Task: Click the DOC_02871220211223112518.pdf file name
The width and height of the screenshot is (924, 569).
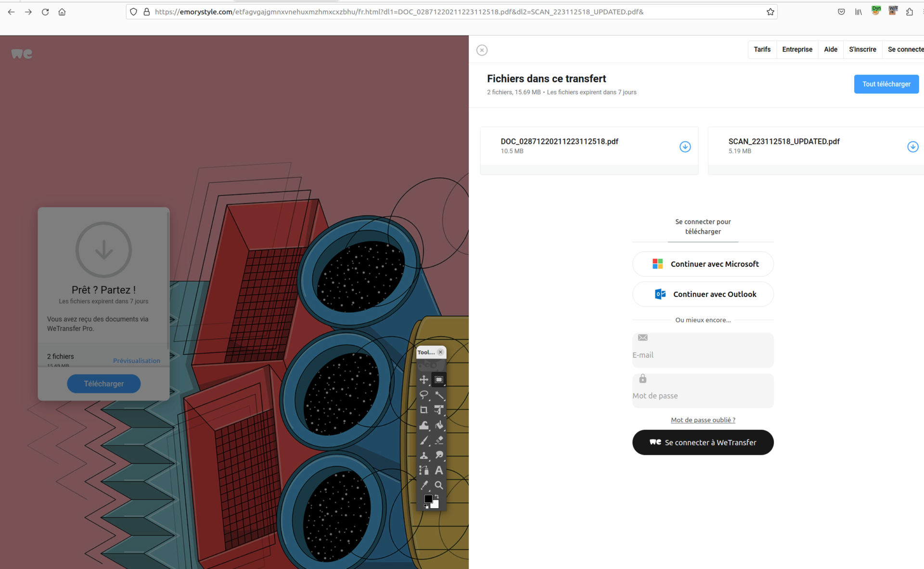Action: [559, 142]
